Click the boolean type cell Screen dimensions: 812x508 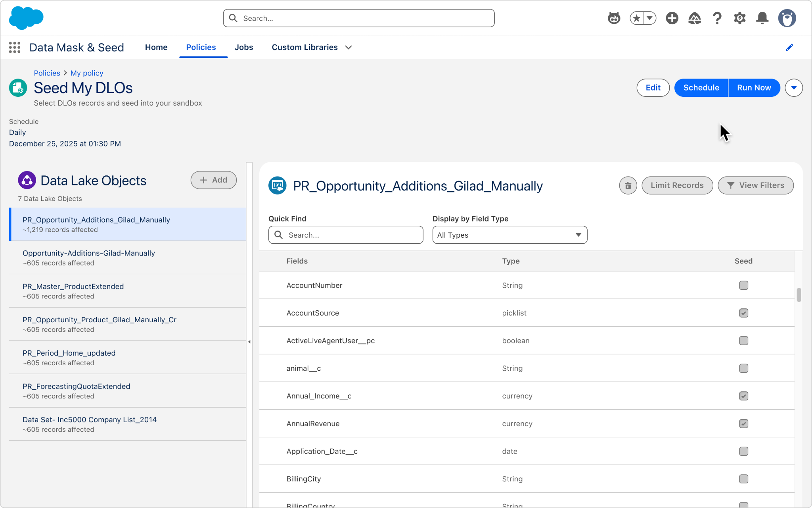coord(516,341)
